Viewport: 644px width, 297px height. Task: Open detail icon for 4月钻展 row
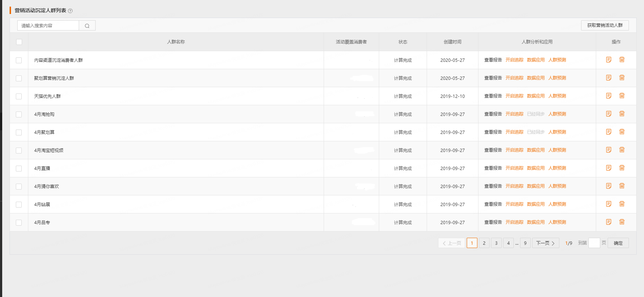(x=609, y=204)
